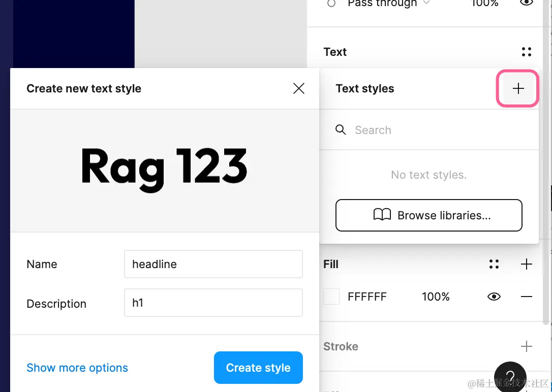Open the white fill color swatch
The image size is (552, 392).
(331, 297)
